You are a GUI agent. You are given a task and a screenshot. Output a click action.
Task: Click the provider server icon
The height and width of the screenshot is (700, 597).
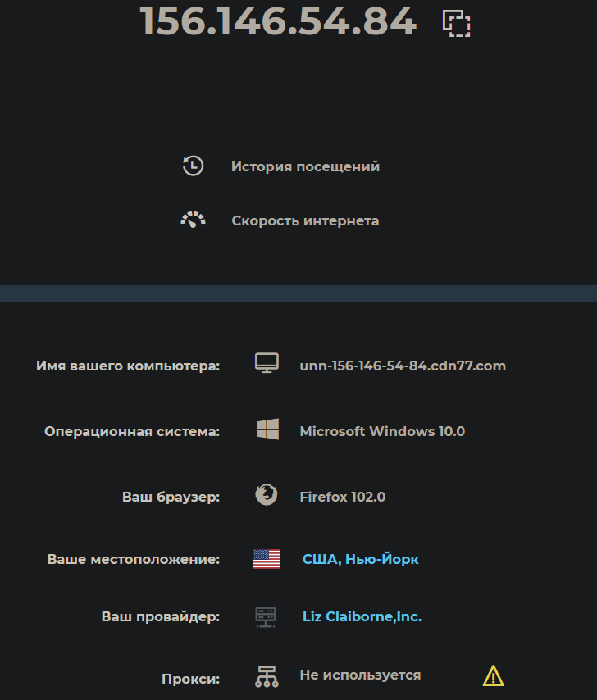pos(267,616)
